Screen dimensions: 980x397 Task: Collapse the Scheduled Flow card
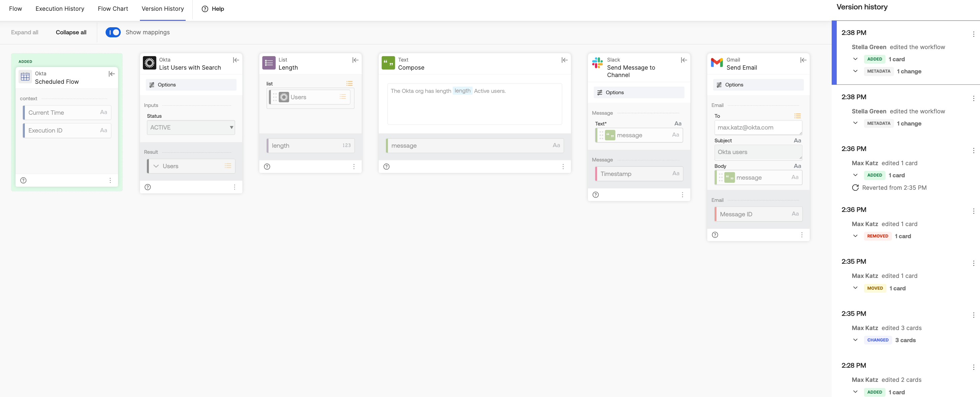coord(111,74)
